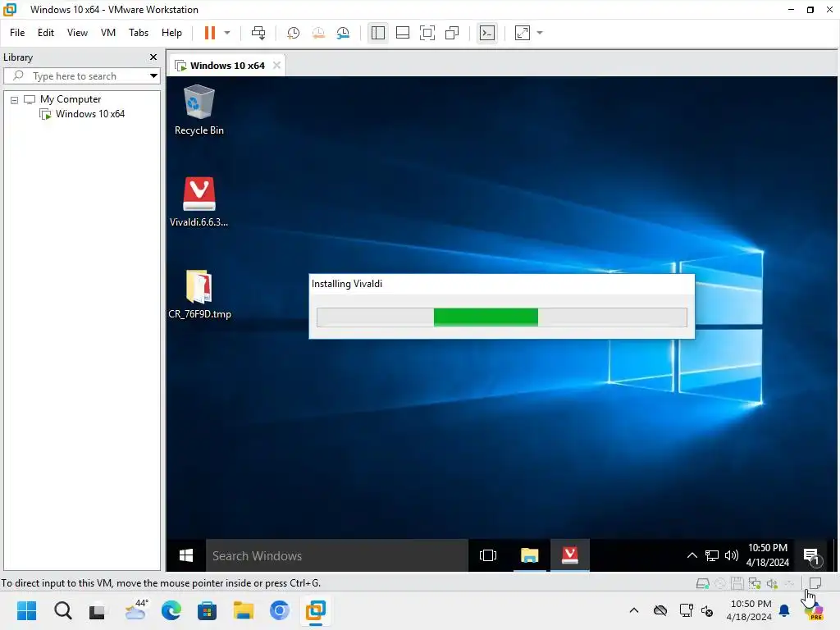
Task: Click the sound card status icon
Action: (x=772, y=583)
